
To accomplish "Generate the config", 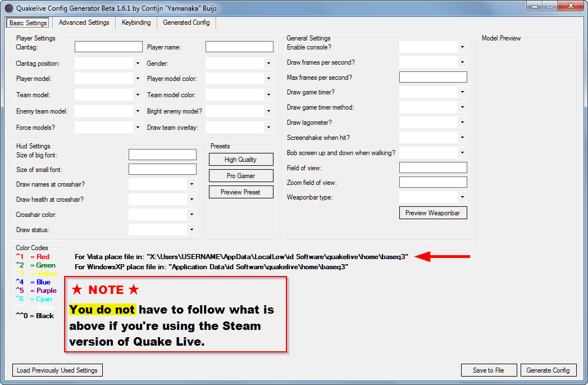I will point(548,370).
